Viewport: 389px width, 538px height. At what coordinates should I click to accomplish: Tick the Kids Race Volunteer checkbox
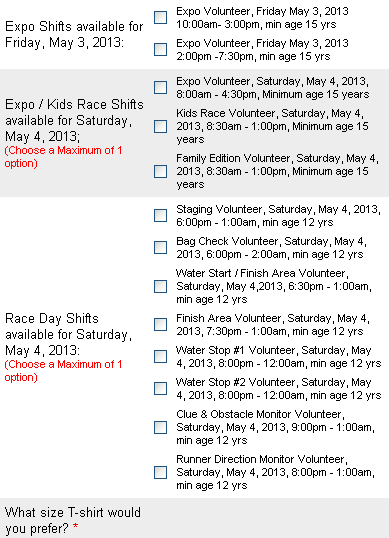[161, 126]
